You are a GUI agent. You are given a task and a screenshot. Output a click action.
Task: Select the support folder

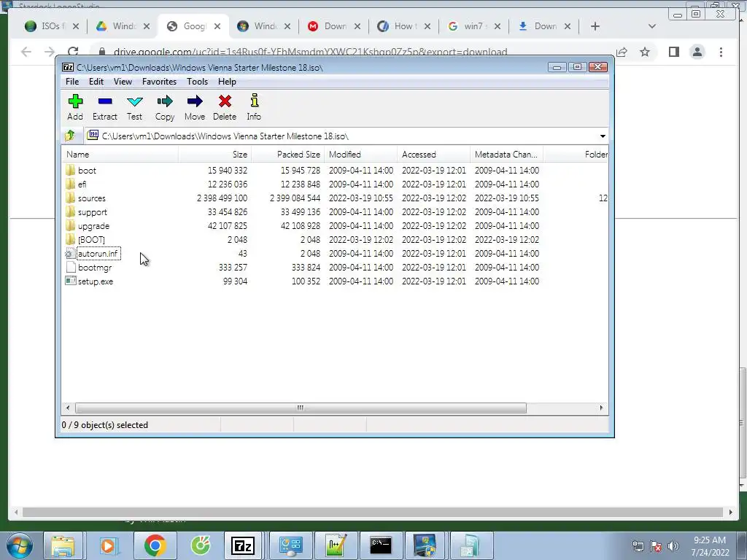(x=92, y=212)
